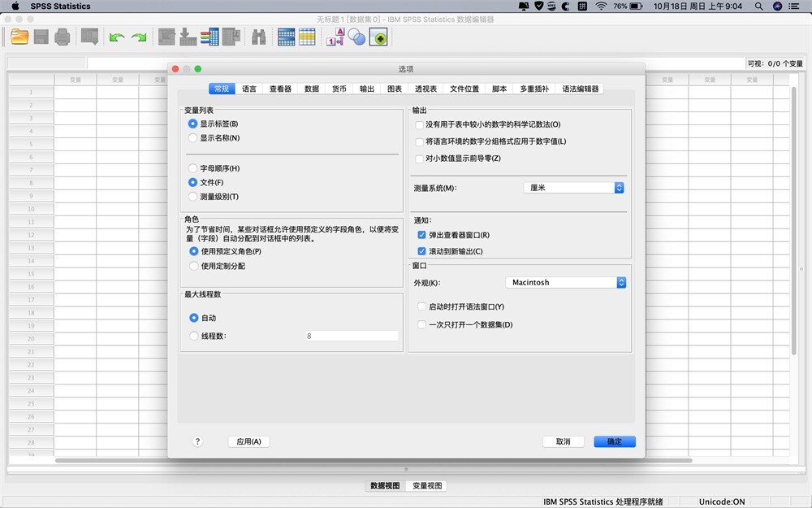This screenshot has width=812, height=508.
Task: Click the Siri icon in menu bar
Action: coord(777,7)
